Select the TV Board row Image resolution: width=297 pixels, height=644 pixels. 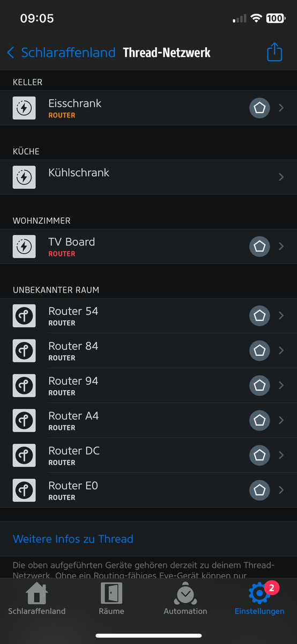pyautogui.click(x=148, y=246)
